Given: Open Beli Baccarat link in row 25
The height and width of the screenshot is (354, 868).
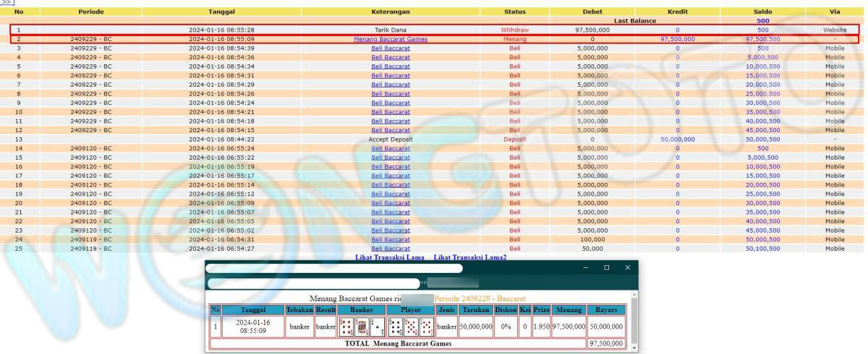Looking at the screenshot, I should coord(391,249).
